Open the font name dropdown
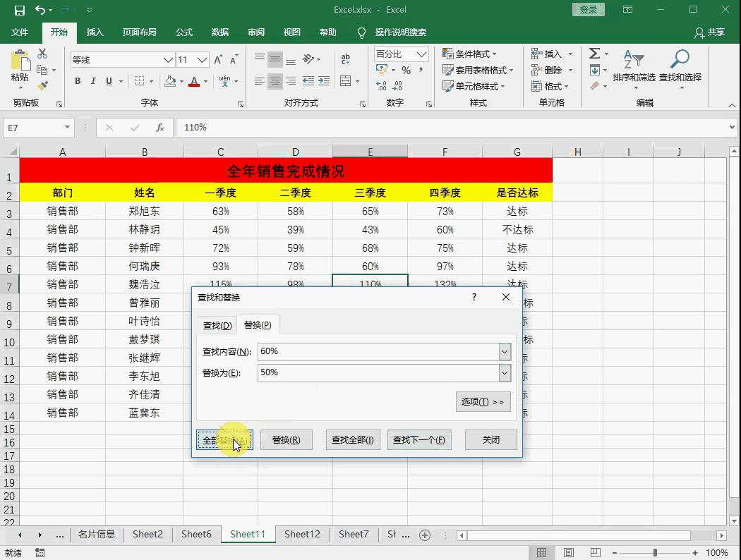741x560 pixels. tap(167, 59)
